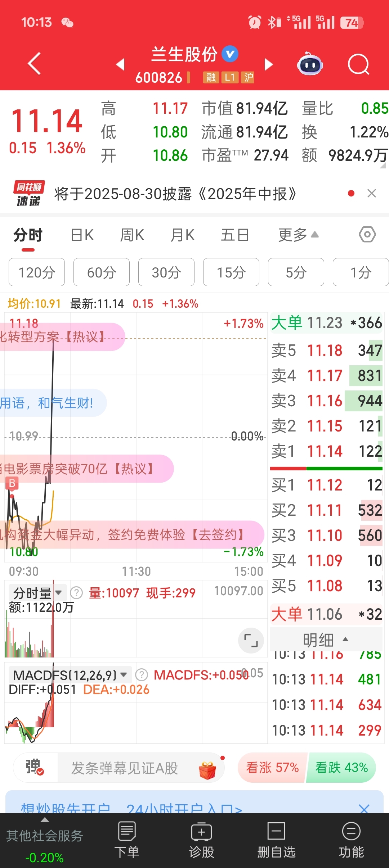Image resolution: width=389 pixels, height=868 pixels.
Task: Select the 分时 tab
Action: pos(28,235)
